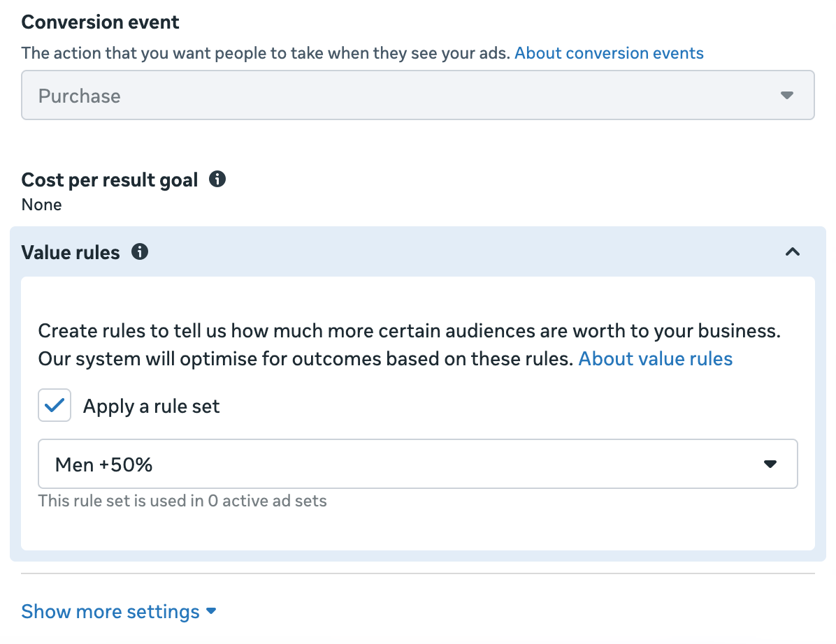Click the Value rules section title
This screenshot has width=836, height=644.
[x=71, y=252]
